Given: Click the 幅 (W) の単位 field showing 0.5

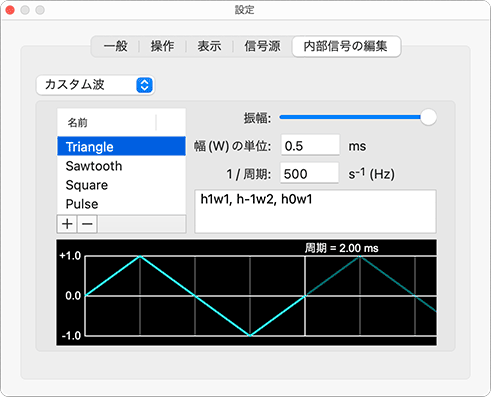Looking at the screenshot, I should point(310,145).
